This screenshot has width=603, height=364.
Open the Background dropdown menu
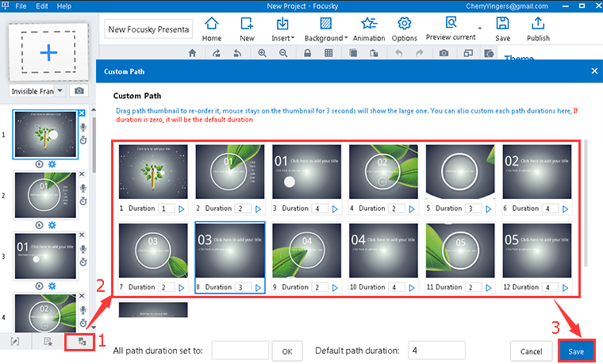(325, 37)
